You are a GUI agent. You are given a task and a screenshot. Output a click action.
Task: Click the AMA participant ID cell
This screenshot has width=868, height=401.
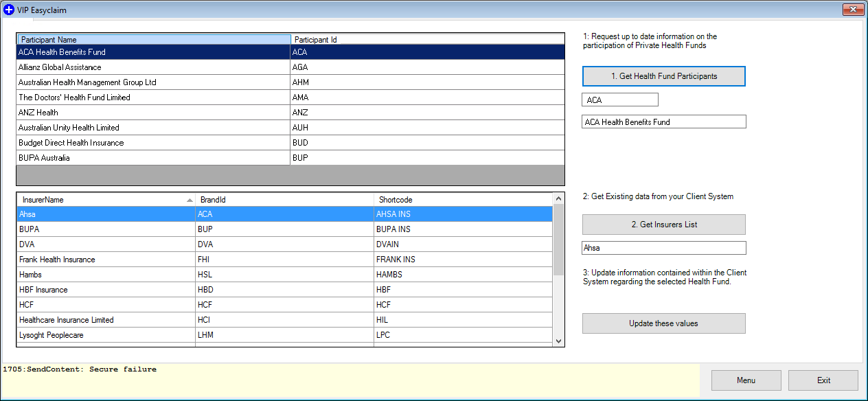pos(427,98)
